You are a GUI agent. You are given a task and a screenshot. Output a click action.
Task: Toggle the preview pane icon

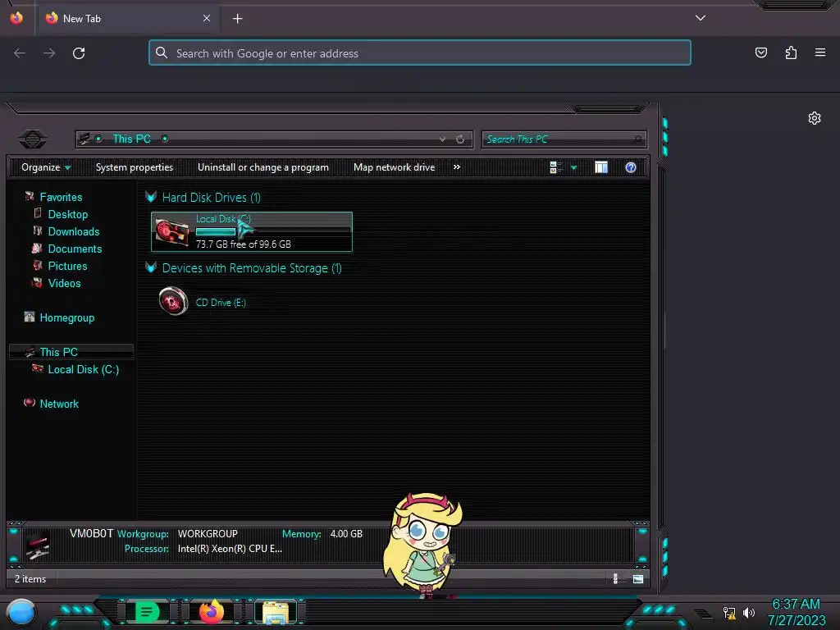point(601,167)
